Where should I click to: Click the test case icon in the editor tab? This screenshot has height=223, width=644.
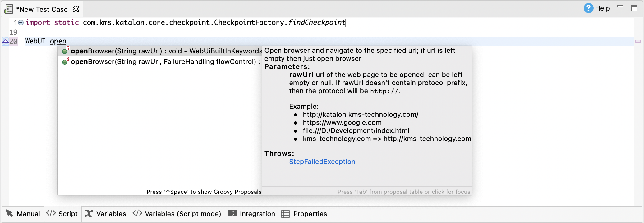(8, 9)
